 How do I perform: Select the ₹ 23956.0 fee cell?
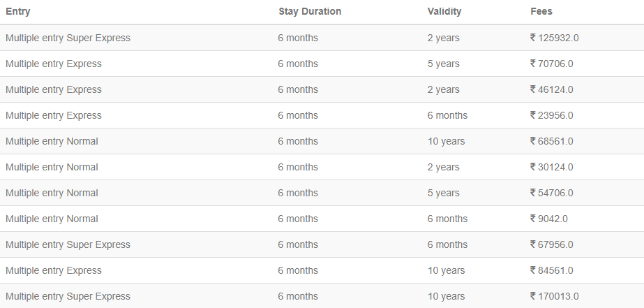(x=552, y=115)
